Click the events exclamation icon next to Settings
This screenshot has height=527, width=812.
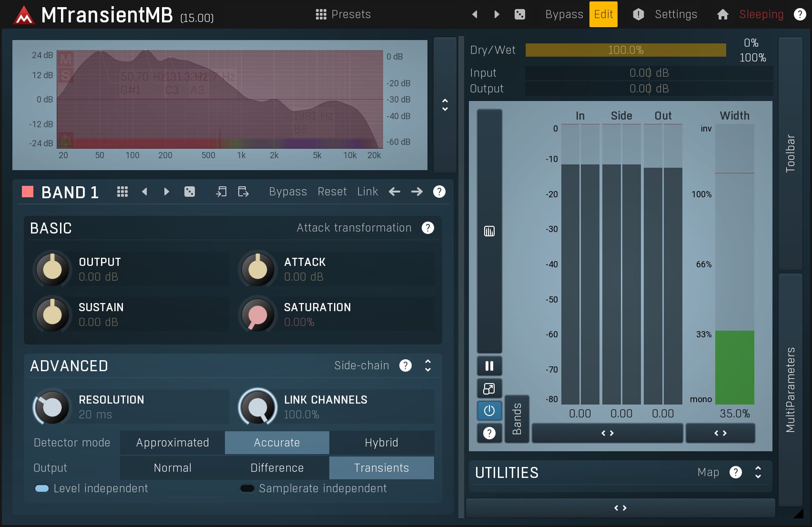click(638, 14)
